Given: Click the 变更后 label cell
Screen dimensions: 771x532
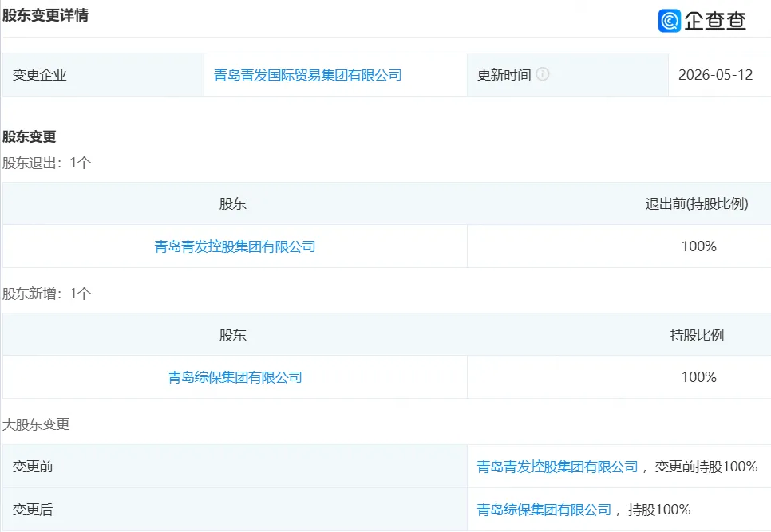Looking at the screenshot, I should [235, 510].
